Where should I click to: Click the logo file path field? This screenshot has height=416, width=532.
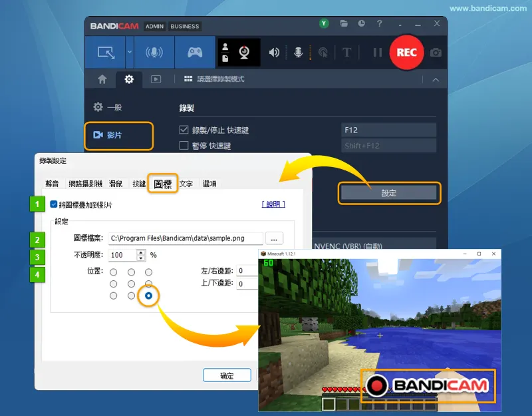[186, 238]
